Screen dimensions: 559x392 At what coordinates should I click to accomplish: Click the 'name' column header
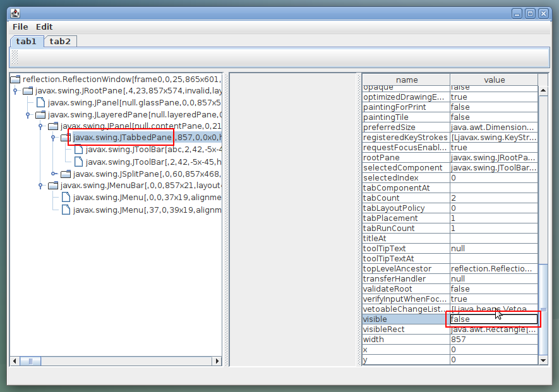point(406,80)
